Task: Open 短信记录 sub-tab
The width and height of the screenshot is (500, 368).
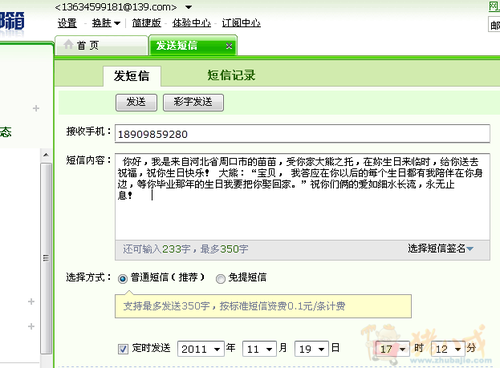Action: 231,75
